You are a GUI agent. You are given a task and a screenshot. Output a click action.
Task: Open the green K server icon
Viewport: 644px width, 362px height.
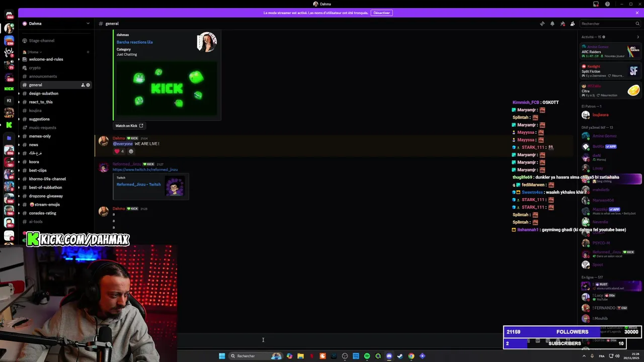pos(9,125)
